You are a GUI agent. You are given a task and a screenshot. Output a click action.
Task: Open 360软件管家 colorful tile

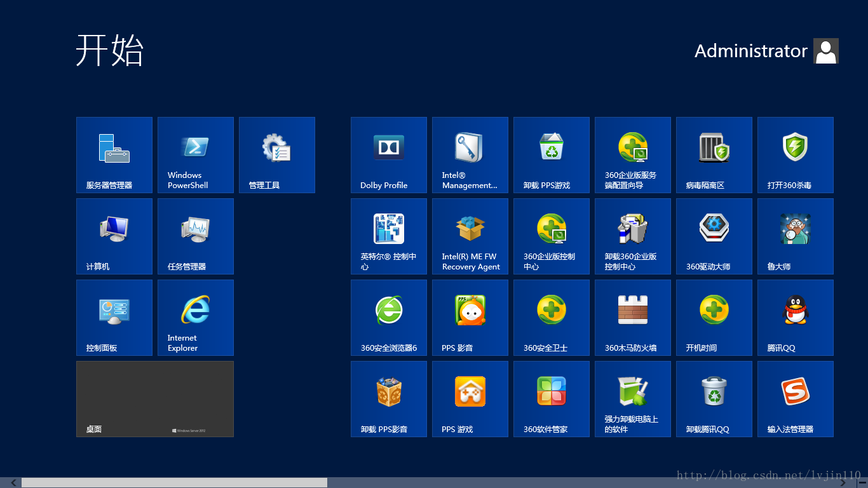[x=552, y=399]
